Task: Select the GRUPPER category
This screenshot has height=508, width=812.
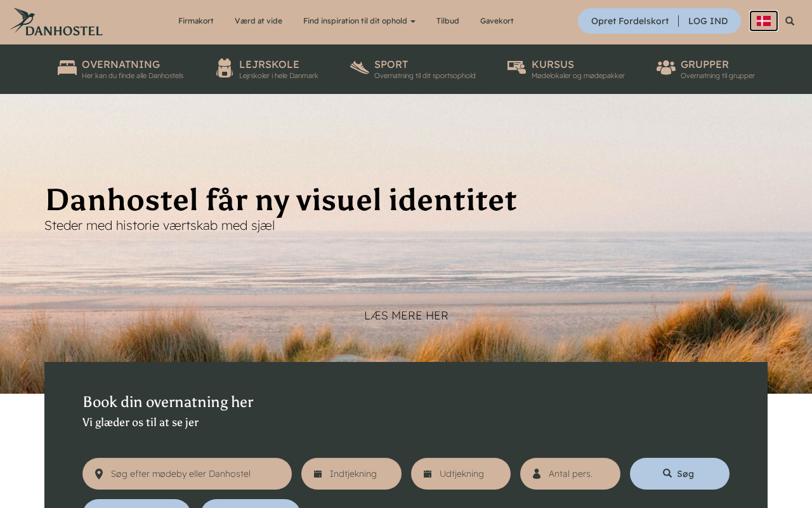Action: pos(705,69)
